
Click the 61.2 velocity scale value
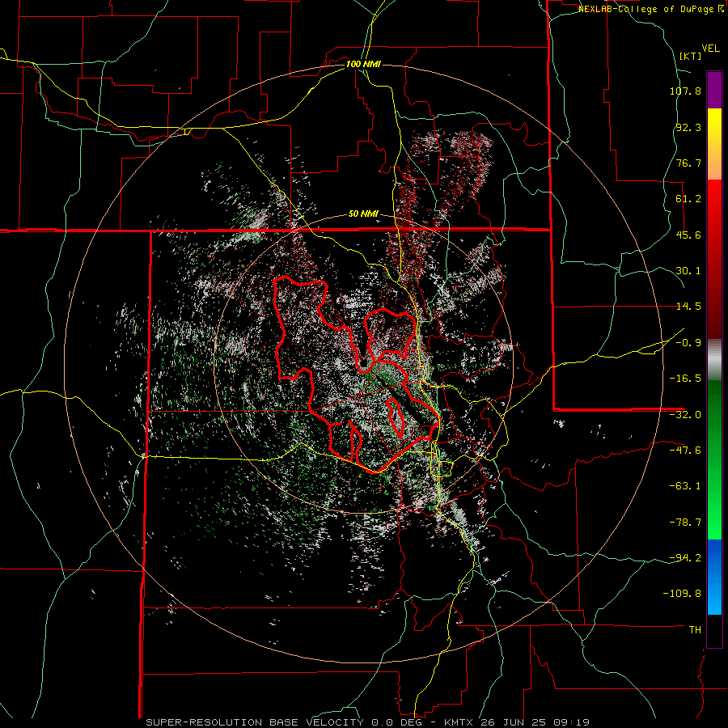tap(688, 199)
